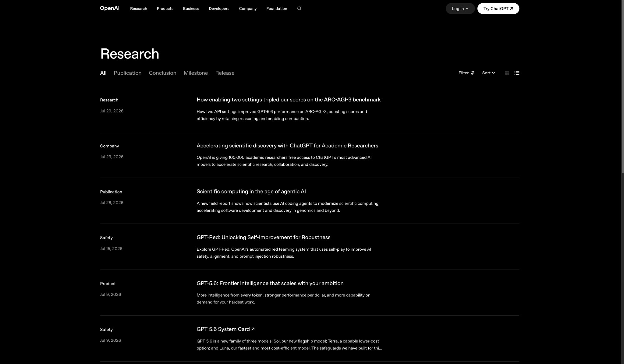Click the Jul 15, 2026 date
624x364 pixels.
pos(111,249)
